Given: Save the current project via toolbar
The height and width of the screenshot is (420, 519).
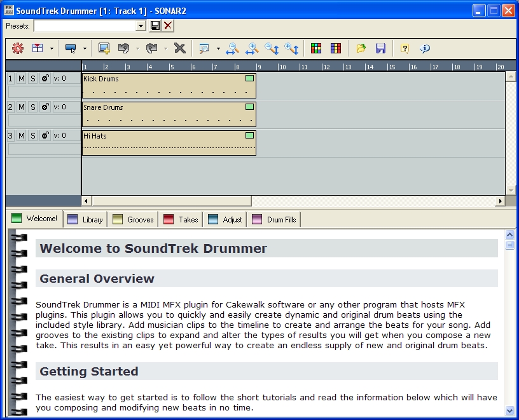Looking at the screenshot, I should (x=381, y=48).
